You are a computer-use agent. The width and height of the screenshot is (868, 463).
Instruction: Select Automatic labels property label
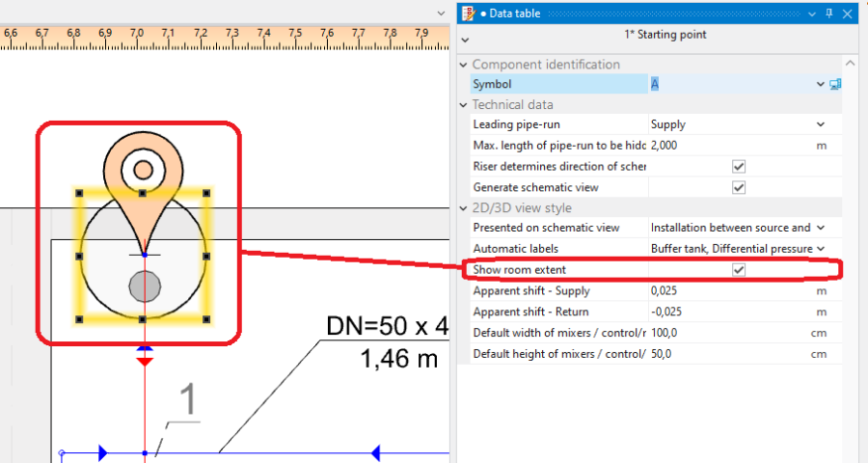coord(515,249)
